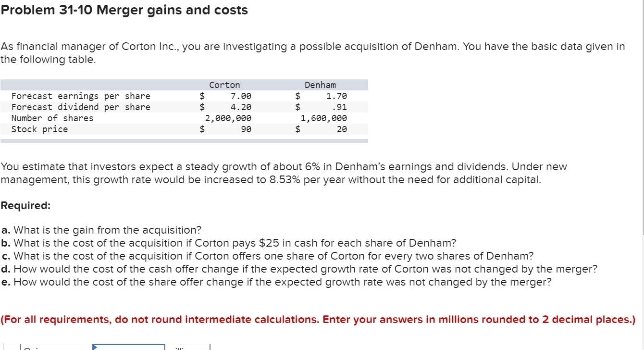The width and height of the screenshot is (644, 350).
Task: Click Denham's earnings per share 1.70
Action: tap(336, 96)
